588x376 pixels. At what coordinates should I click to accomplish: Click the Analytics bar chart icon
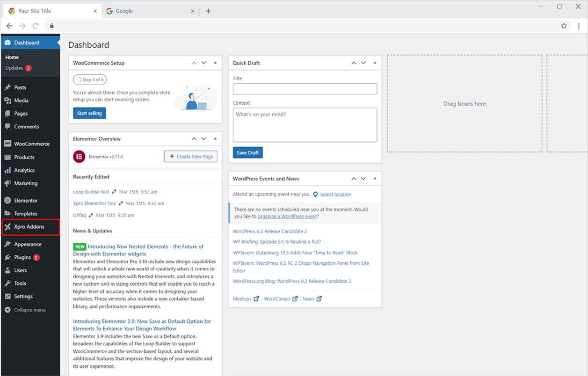click(x=7, y=171)
